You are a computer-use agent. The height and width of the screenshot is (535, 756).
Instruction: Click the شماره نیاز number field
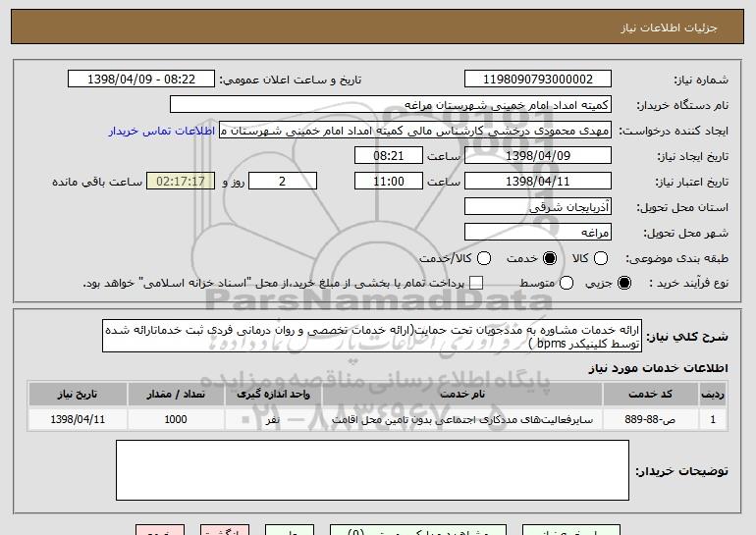point(536,80)
